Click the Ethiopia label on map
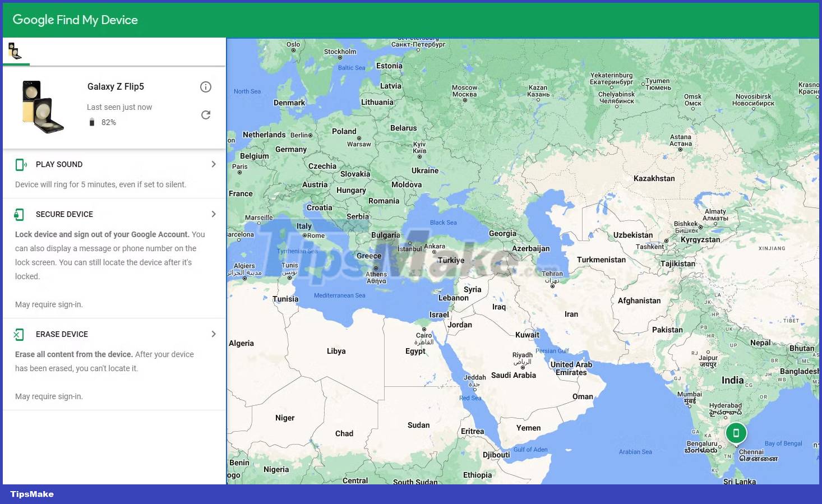Image resolution: width=822 pixels, height=504 pixels. [x=478, y=475]
